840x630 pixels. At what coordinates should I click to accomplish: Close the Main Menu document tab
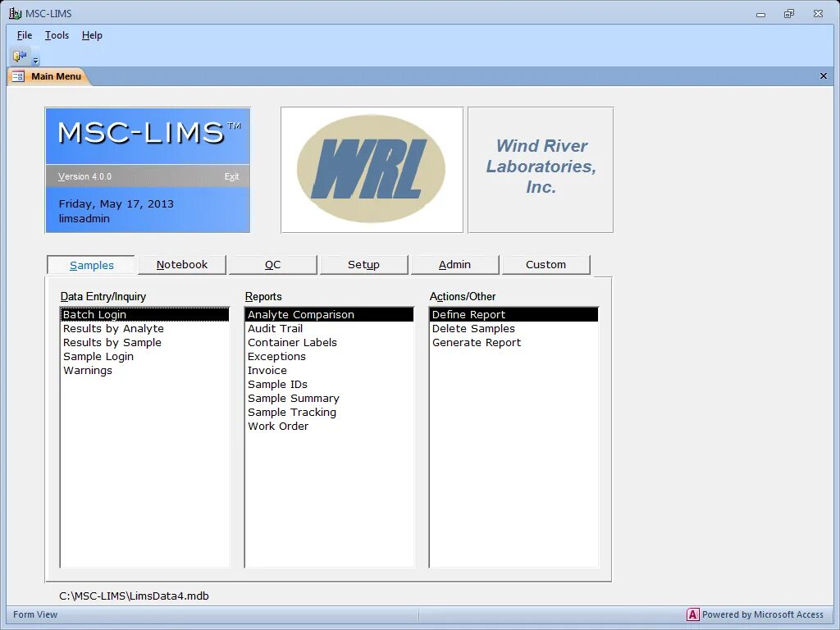tap(824, 76)
